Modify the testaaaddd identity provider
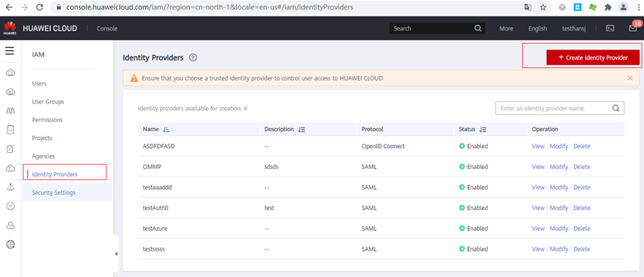 tap(559, 187)
